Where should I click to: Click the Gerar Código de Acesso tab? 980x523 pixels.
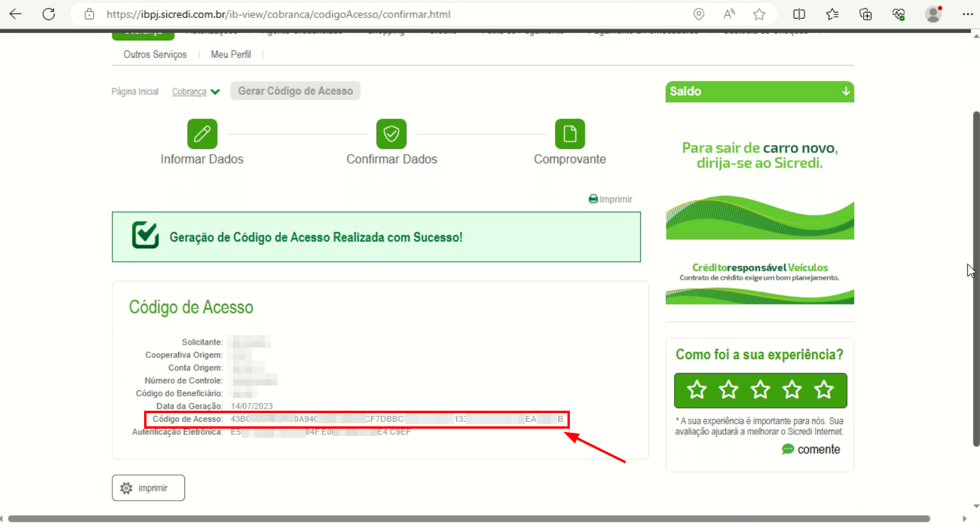[x=295, y=91]
